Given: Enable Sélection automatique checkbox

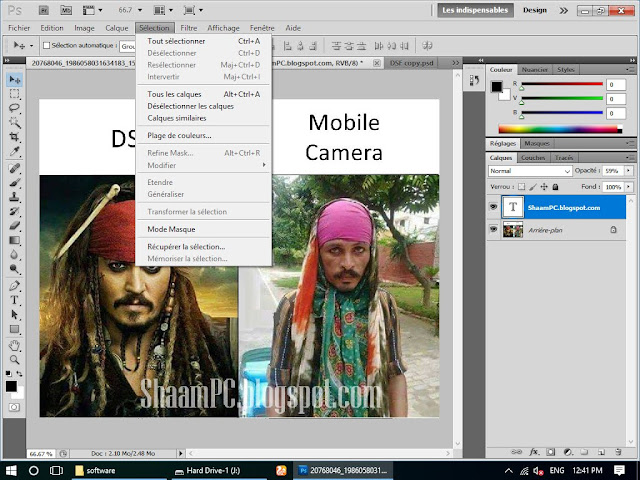Looking at the screenshot, I should click(x=47, y=46).
